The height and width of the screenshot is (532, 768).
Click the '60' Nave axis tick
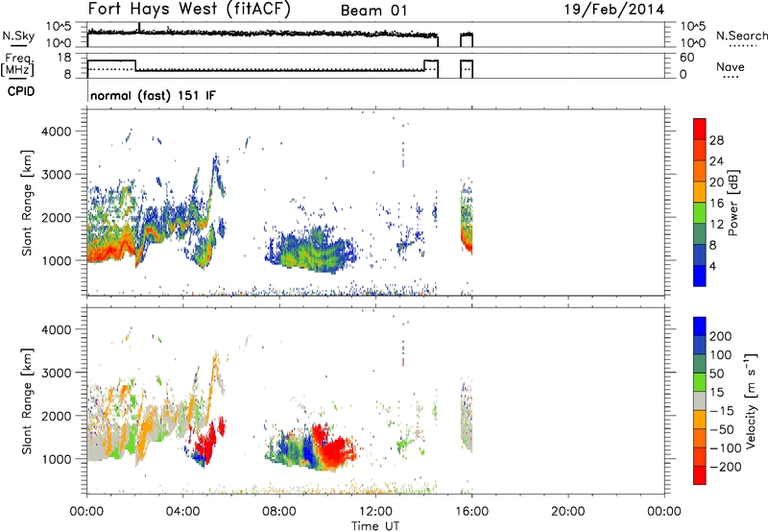(x=686, y=58)
